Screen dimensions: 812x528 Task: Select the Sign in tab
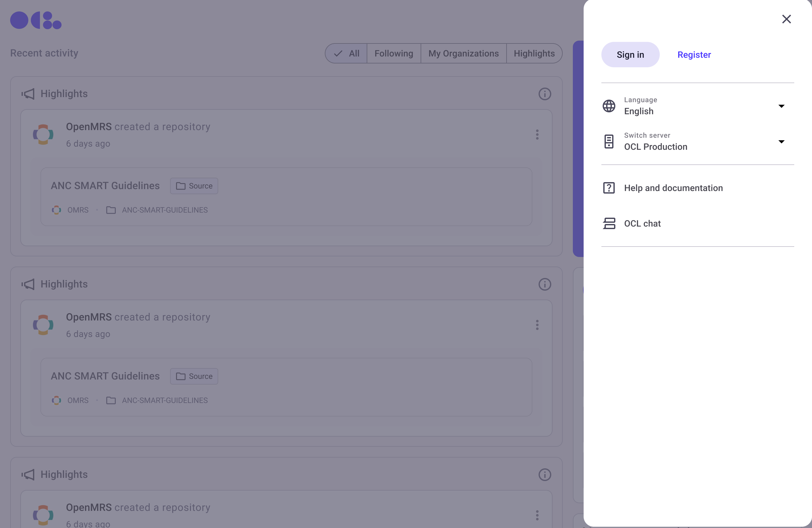tap(630, 55)
